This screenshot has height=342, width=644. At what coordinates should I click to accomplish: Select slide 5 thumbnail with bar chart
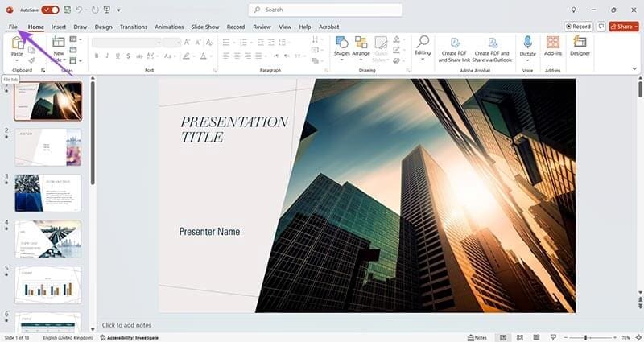pyautogui.click(x=47, y=285)
